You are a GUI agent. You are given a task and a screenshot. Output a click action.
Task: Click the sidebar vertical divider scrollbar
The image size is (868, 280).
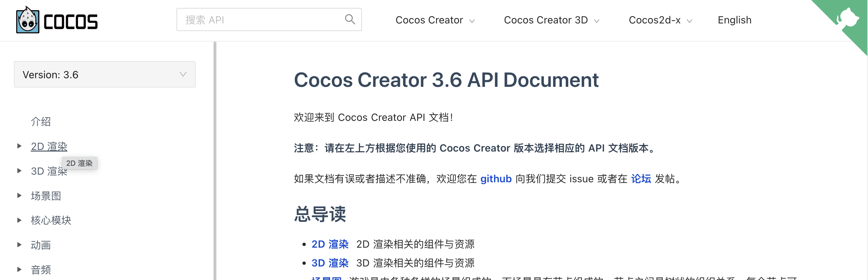coord(215,161)
